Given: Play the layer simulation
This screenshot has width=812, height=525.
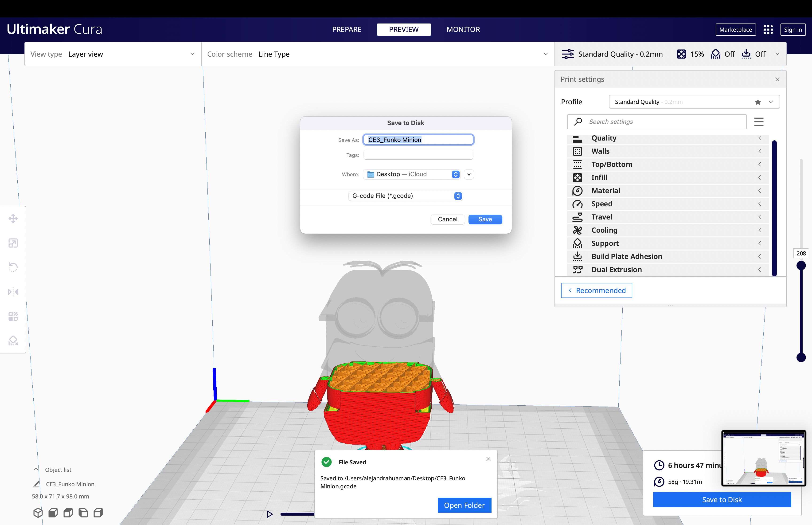Looking at the screenshot, I should (x=269, y=514).
